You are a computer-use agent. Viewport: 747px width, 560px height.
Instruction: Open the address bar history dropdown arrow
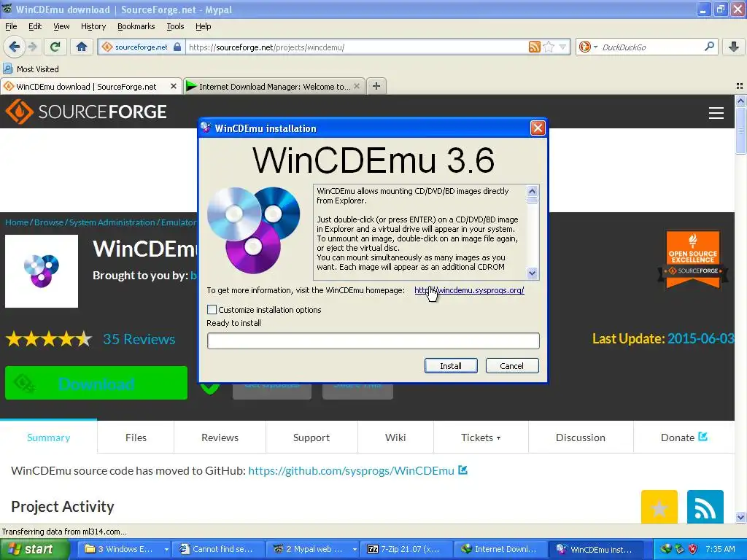tap(562, 47)
